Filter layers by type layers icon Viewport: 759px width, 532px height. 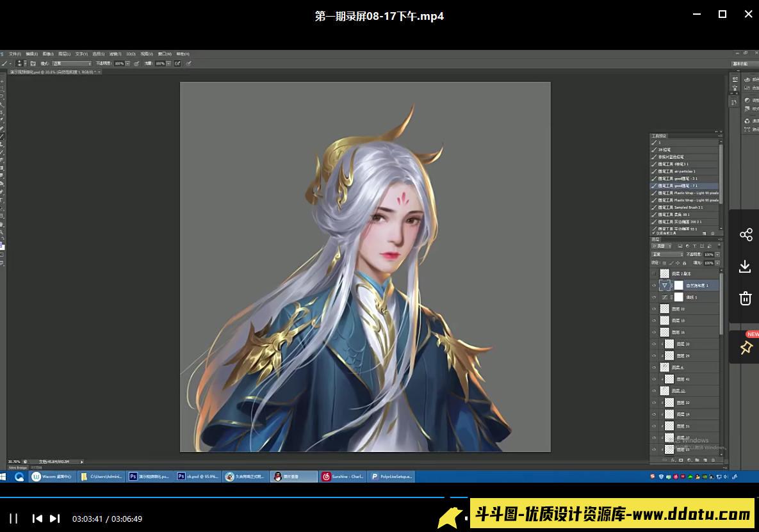(x=694, y=246)
